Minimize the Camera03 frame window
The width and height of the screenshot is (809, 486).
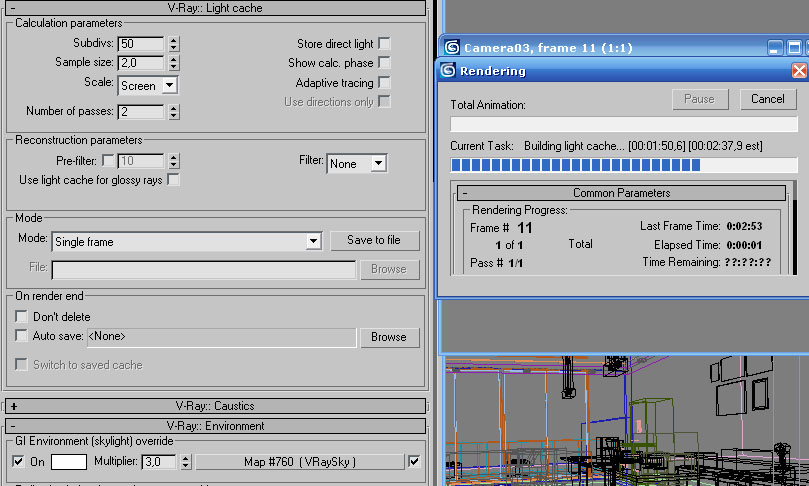point(775,48)
